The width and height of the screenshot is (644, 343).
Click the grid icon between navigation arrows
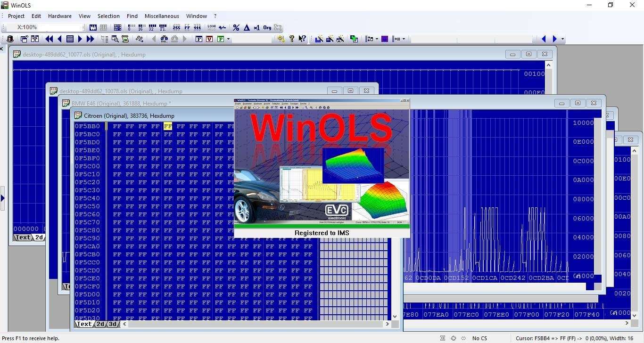(x=70, y=39)
